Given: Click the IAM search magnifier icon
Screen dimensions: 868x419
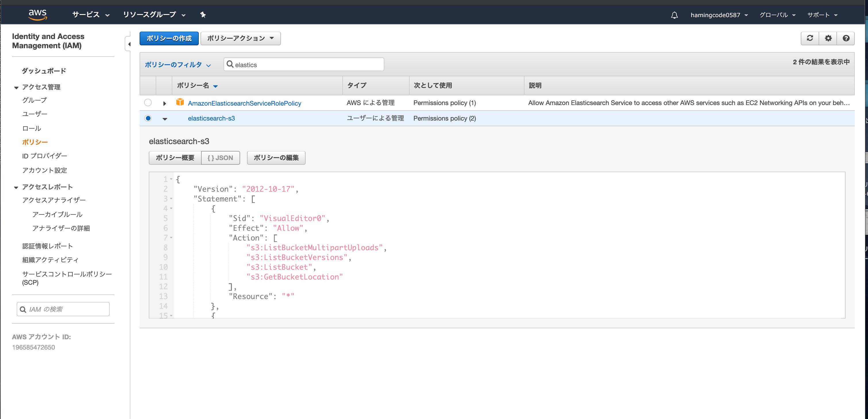Looking at the screenshot, I should 23,309.
